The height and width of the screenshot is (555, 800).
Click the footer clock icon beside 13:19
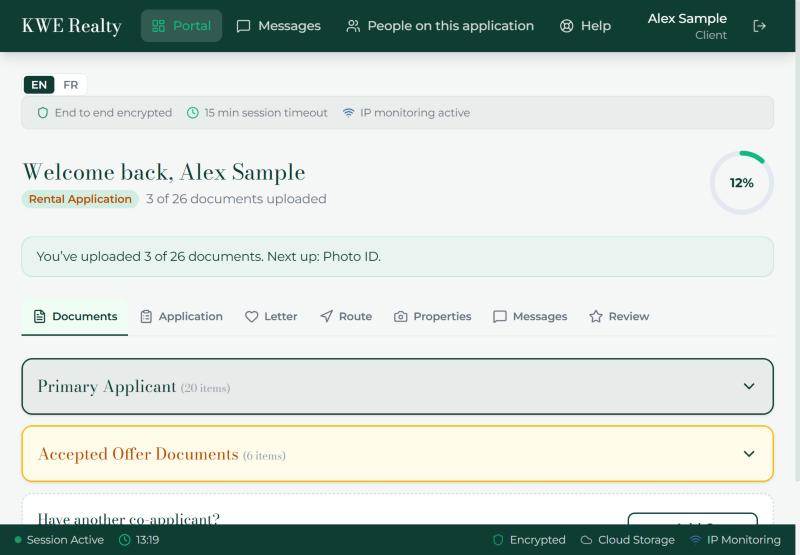coord(124,540)
